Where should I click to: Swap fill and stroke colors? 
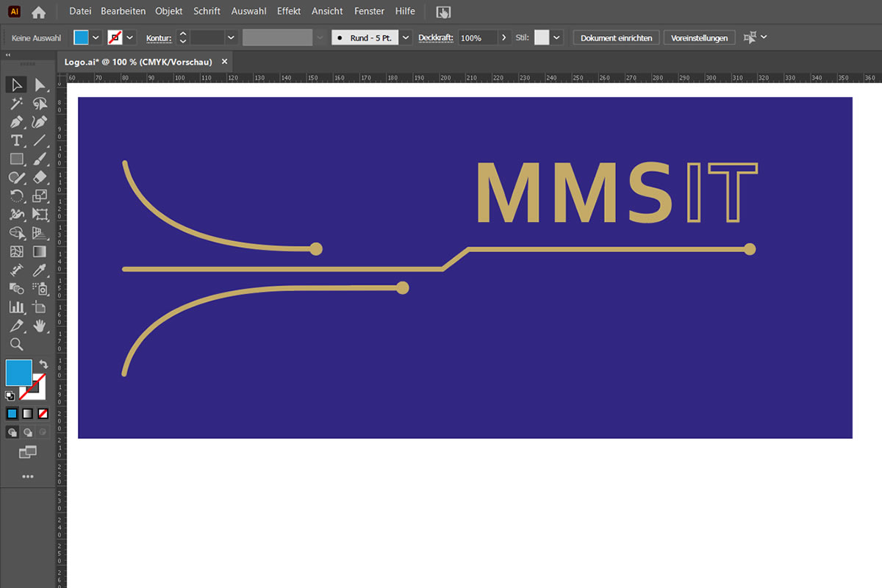43,364
